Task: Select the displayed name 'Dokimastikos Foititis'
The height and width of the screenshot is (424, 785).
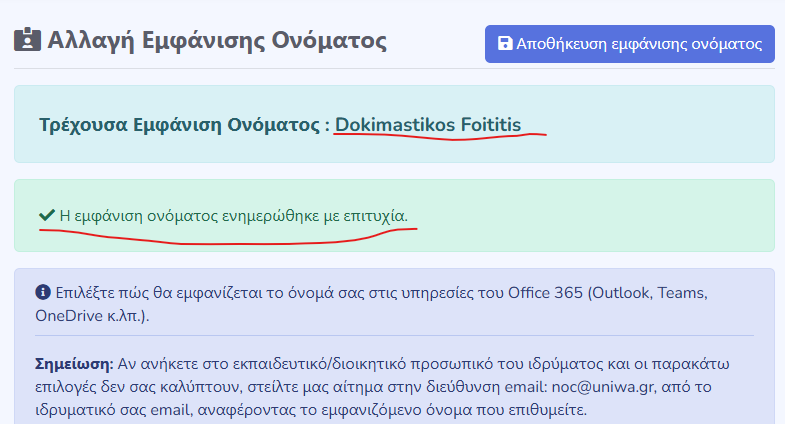Action: coord(428,125)
